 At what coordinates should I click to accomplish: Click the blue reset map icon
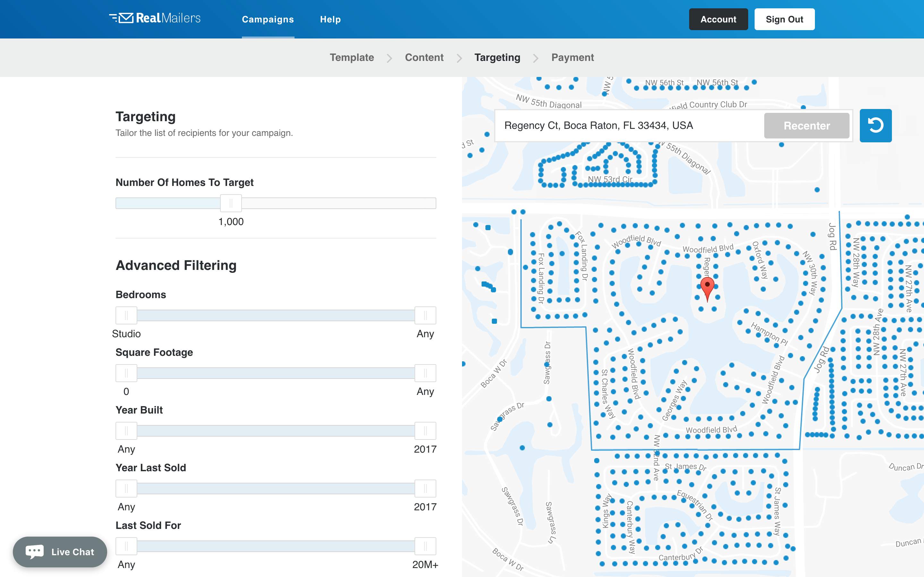(x=875, y=126)
